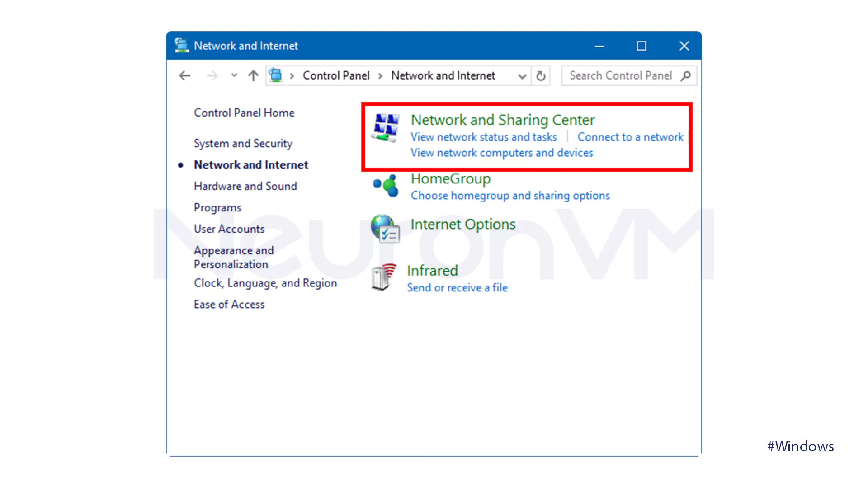Click the address bar Control Panel icon

coord(275,75)
